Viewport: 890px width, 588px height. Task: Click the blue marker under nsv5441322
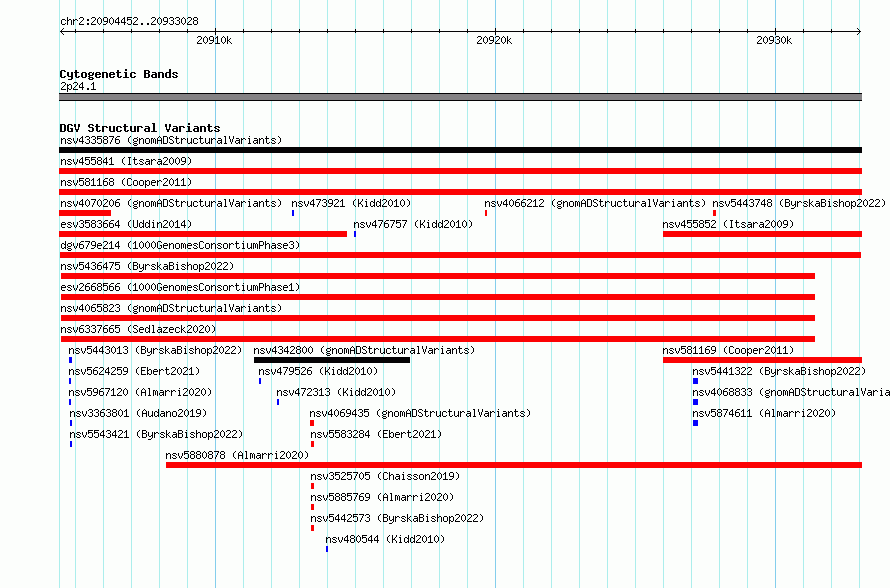click(695, 381)
